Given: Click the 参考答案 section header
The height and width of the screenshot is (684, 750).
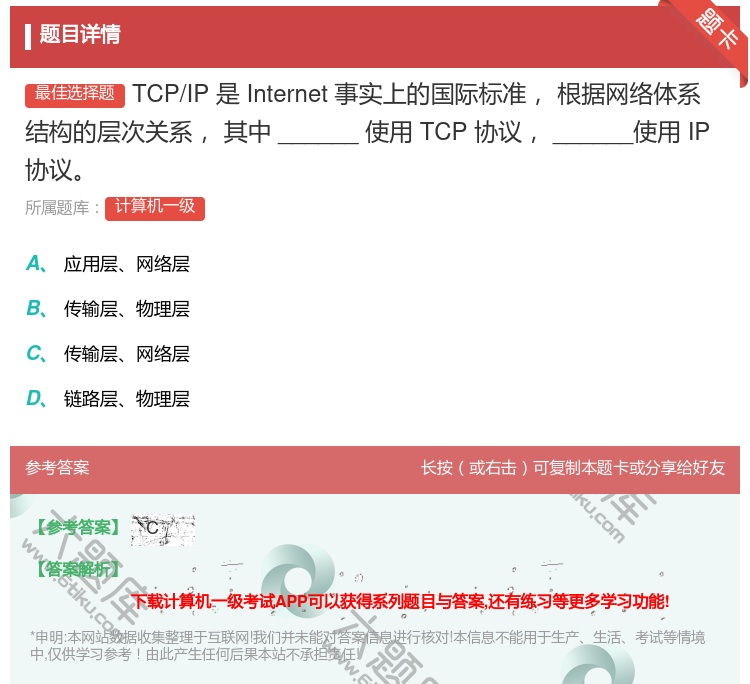Looking at the screenshot, I should (57, 468).
